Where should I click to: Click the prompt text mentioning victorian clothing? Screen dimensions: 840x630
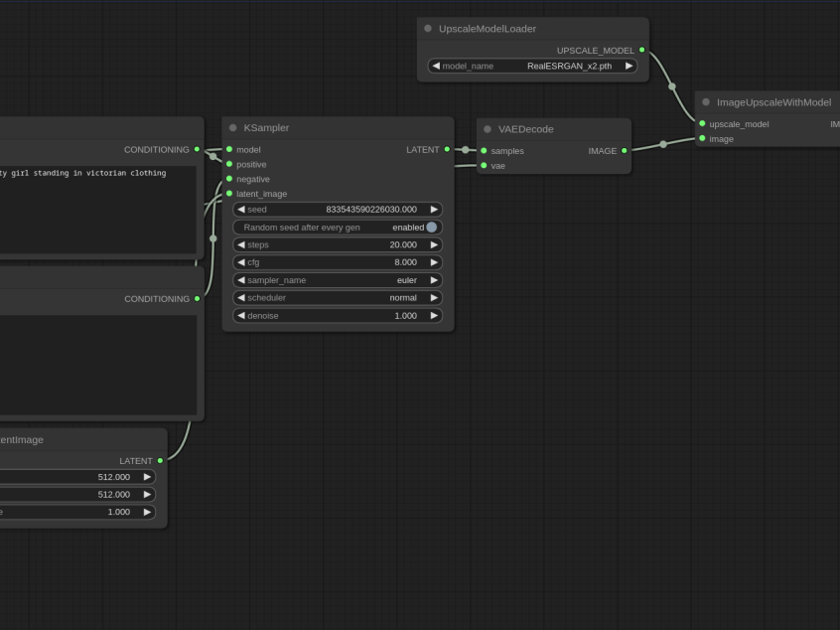pos(83,173)
